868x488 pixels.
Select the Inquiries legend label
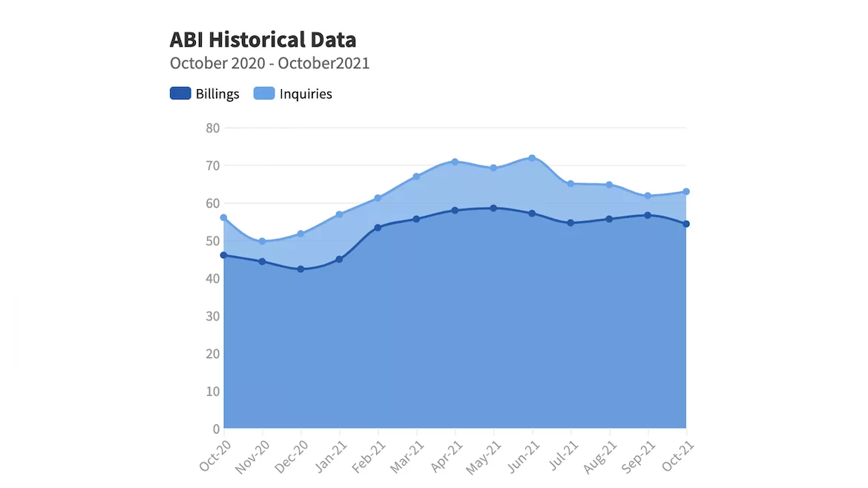pos(306,93)
